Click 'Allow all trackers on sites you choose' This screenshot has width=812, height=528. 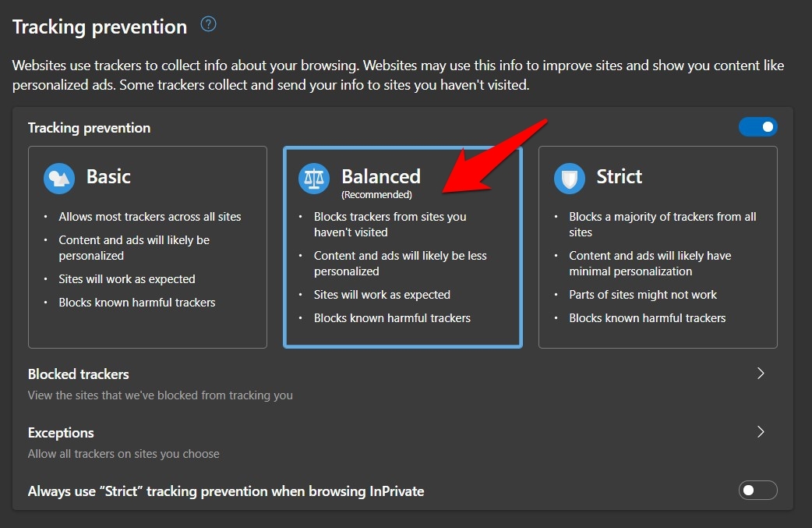pos(124,454)
